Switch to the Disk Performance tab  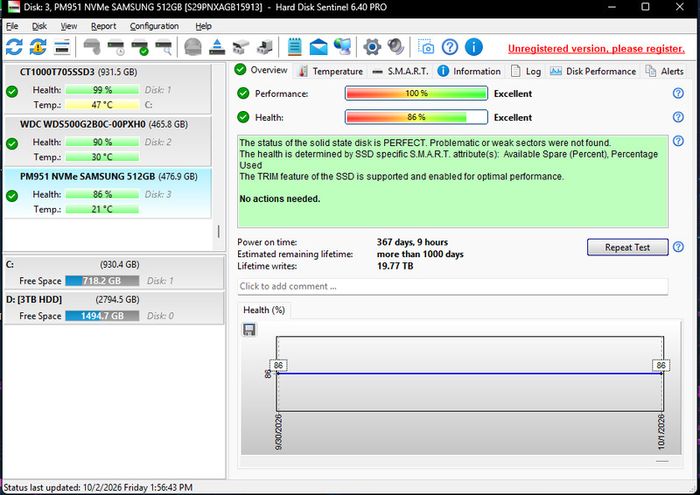(593, 71)
